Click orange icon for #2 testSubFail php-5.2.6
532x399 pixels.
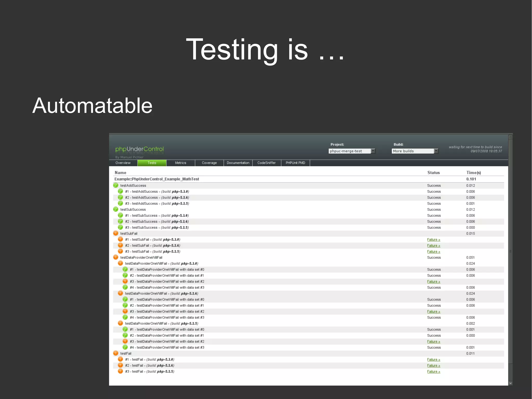[x=121, y=245]
